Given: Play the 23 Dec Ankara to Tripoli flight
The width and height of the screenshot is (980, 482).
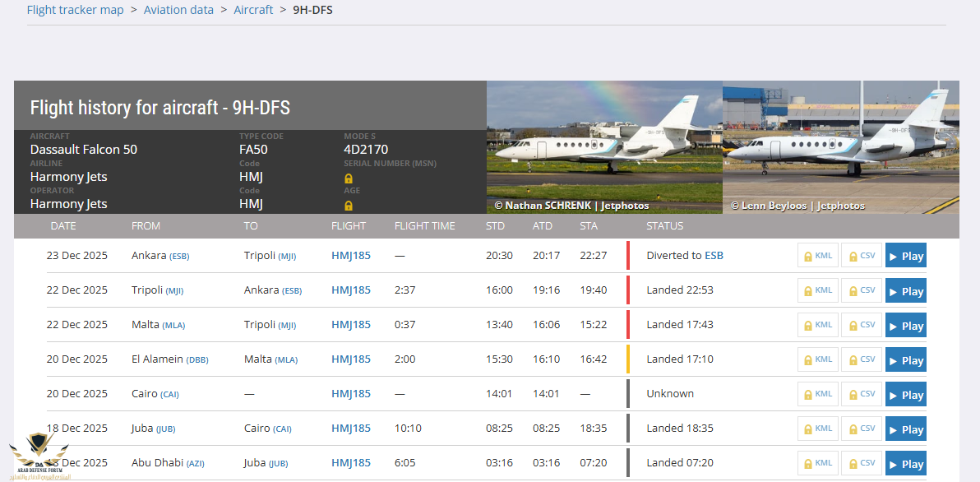Looking at the screenshot, I should (905, 256).
